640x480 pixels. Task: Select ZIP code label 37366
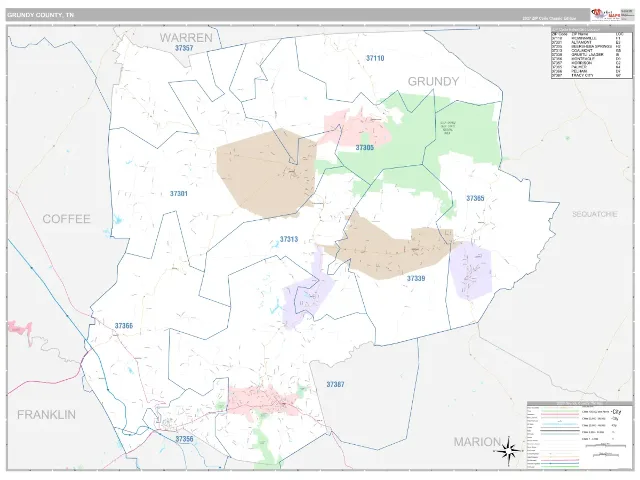click(123, 326)
